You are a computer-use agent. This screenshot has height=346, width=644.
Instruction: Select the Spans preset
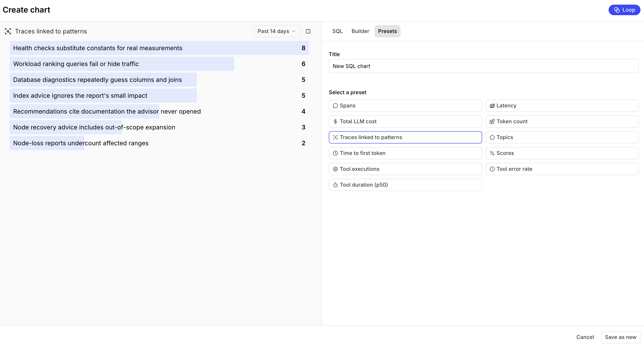(x=405, y=106)
